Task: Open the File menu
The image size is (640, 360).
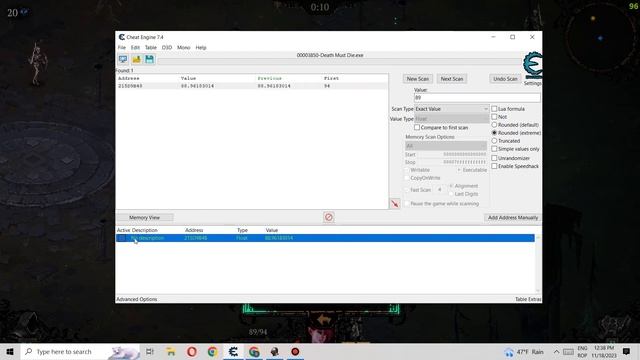Action: [122, 47]
